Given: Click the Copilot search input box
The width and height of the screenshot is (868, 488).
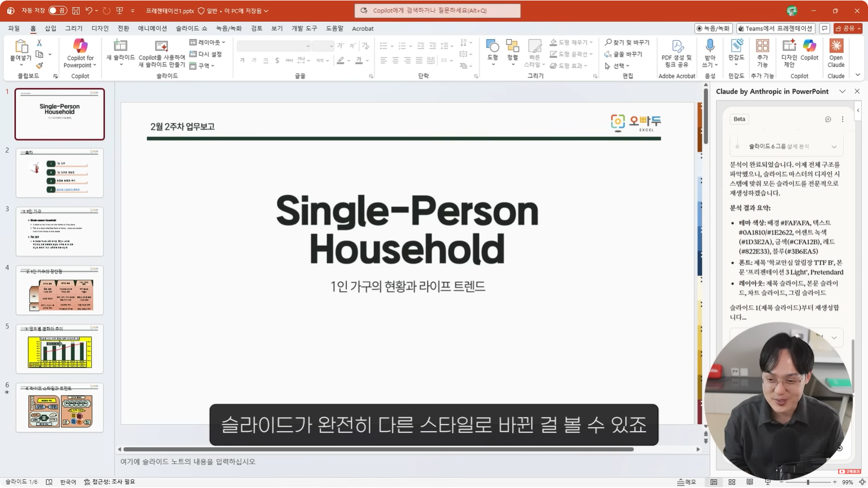Looking at the screenshot, I should [437, 10].
